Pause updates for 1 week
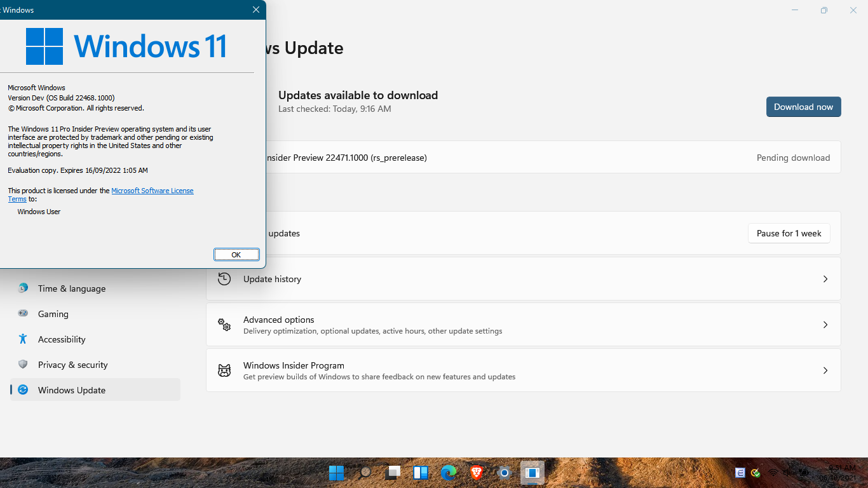868x488 pixels. [789, 233]
